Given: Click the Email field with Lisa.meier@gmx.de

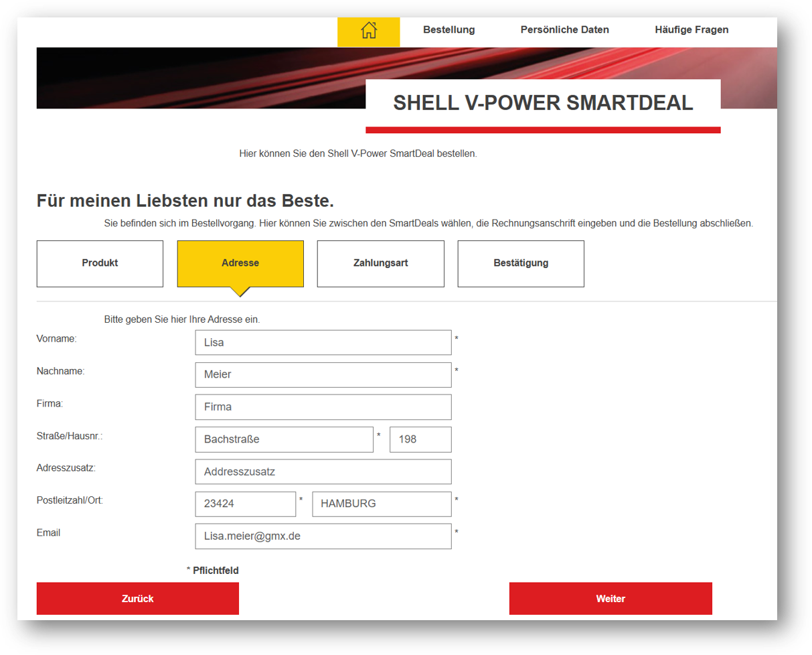Looking at the screenshot, I should click(x=323, y=536).
